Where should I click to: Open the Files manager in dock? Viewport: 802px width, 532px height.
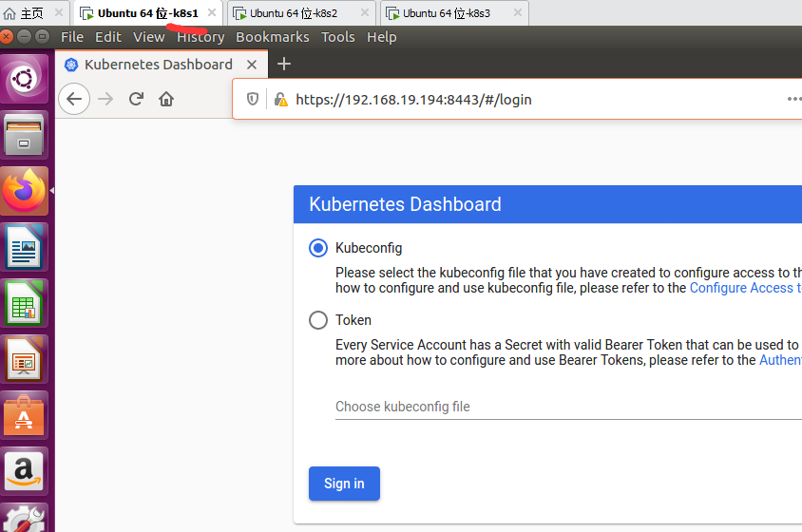coord(24,135)
